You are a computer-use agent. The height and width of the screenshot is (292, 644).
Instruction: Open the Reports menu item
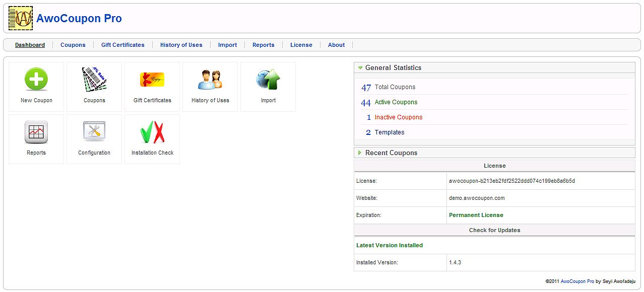[x=264, y=45]
